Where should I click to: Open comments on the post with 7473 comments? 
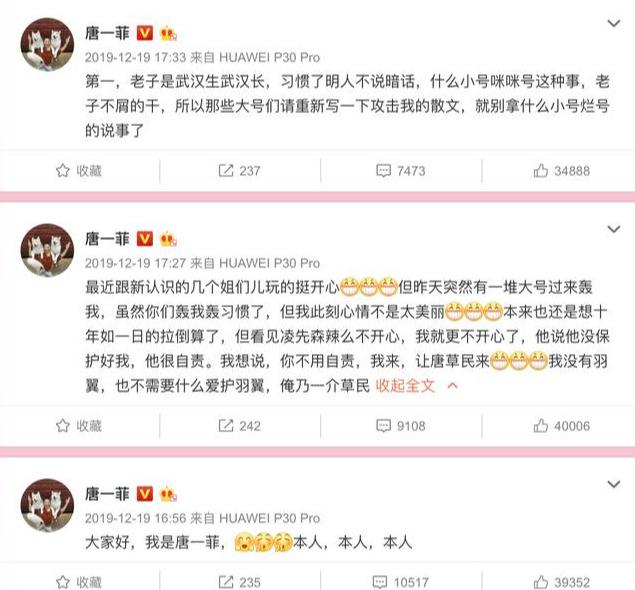(x=401, y=171)
